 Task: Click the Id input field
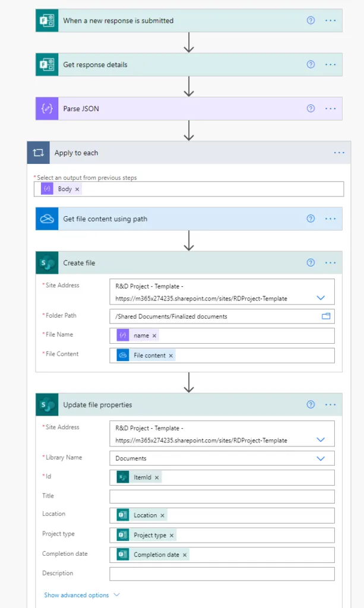pos(221,478)
